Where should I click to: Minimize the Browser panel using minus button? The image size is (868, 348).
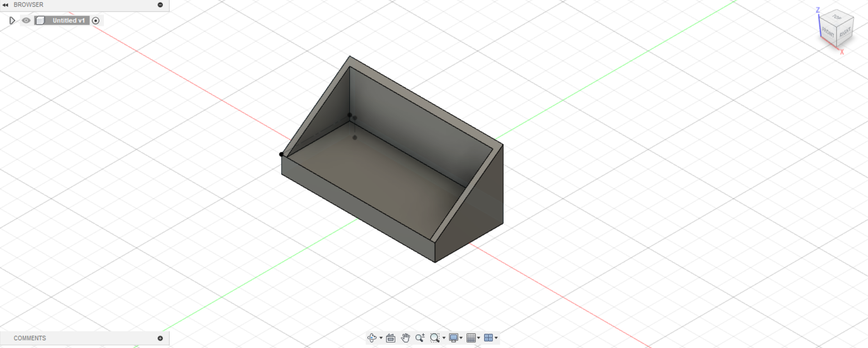click(x=160, y=5)
